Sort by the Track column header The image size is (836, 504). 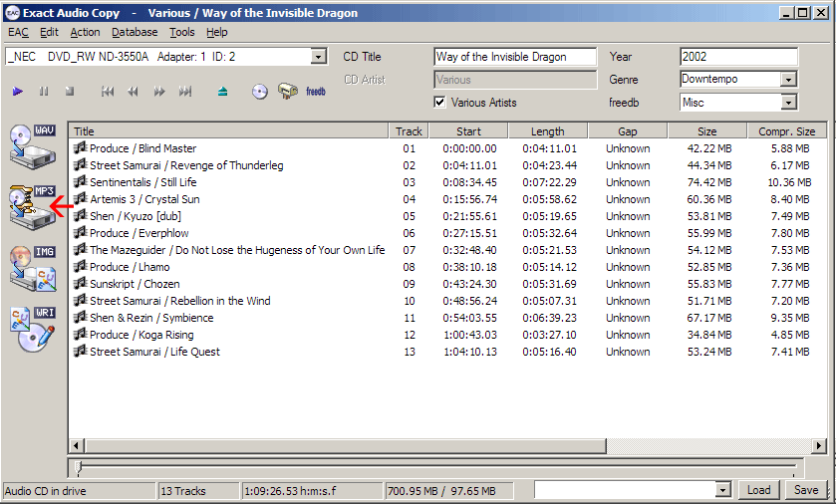409,131
